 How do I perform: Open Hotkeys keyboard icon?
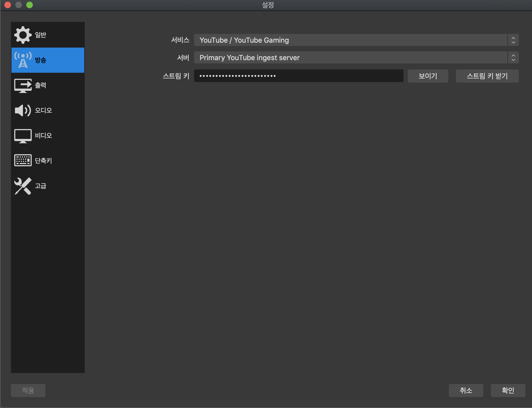click(x=23, y=161)
